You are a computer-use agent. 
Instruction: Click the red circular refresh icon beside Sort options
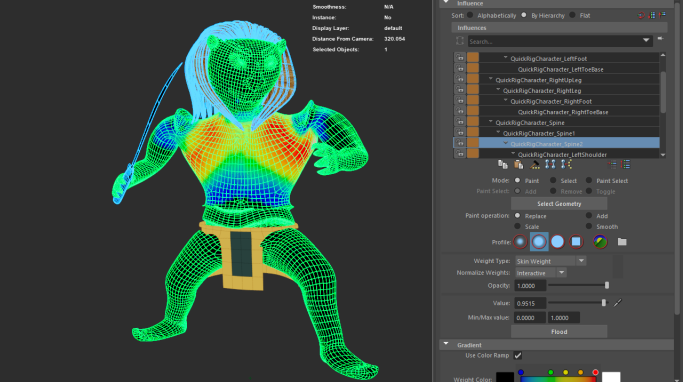click(x=641, y=15)
